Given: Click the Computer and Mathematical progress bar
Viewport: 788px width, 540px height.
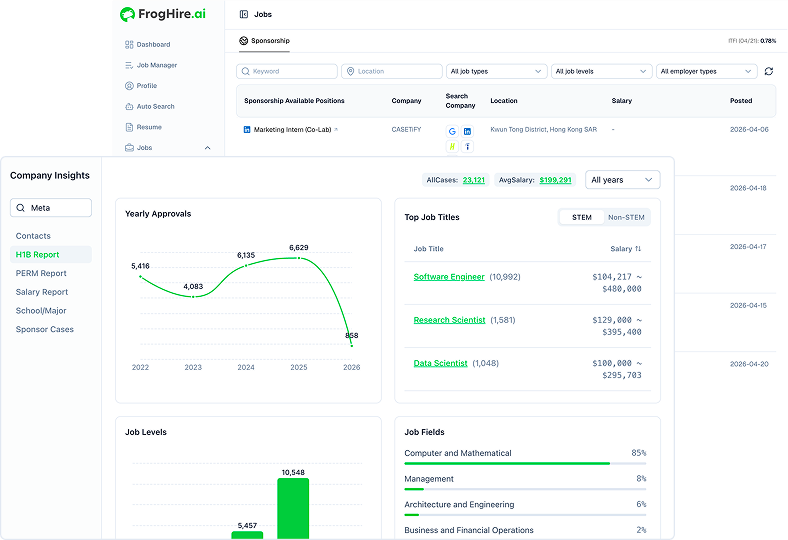Looking at the screenshot, I should click(525, 463).
